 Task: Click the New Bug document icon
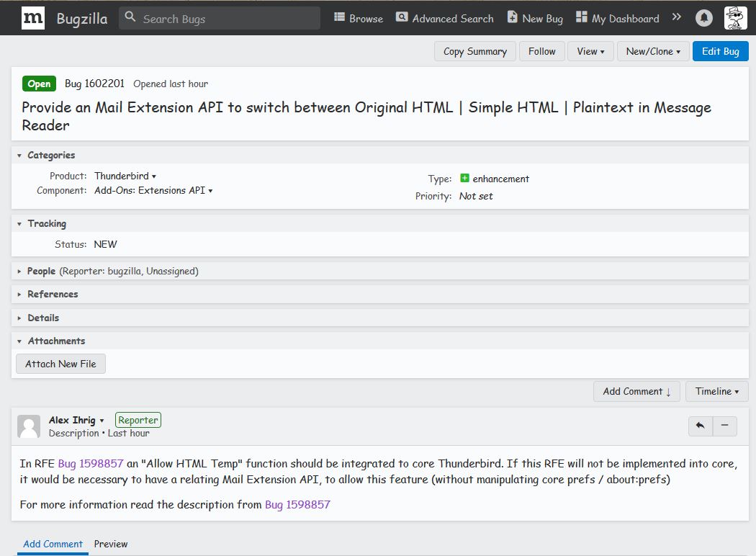tap(512, 17)
